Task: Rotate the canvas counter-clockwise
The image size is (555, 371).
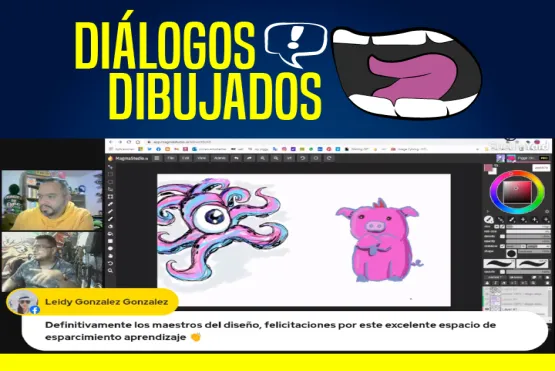Action: pos(303,158)
